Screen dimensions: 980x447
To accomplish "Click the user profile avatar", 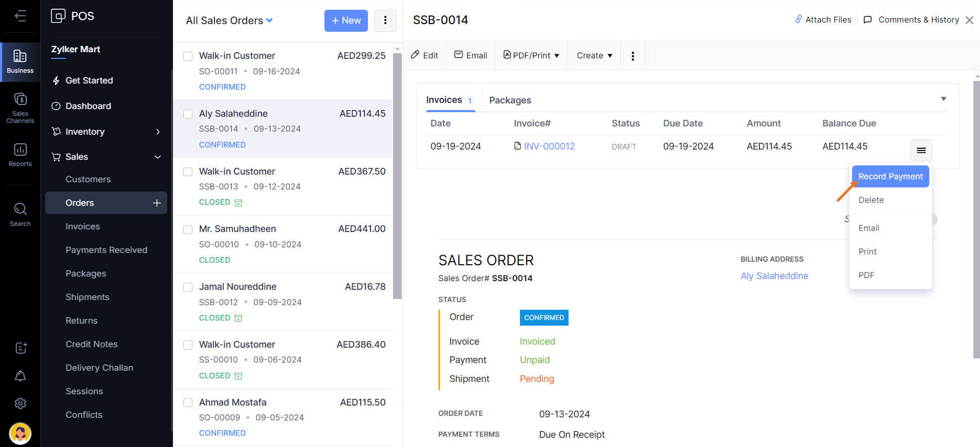I will click(20, 434).
